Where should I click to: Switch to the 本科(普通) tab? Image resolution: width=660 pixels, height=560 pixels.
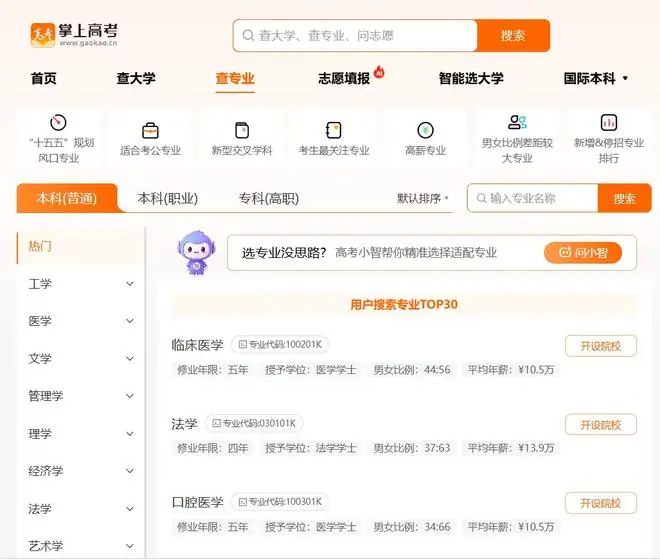click(x=67, y=198)
